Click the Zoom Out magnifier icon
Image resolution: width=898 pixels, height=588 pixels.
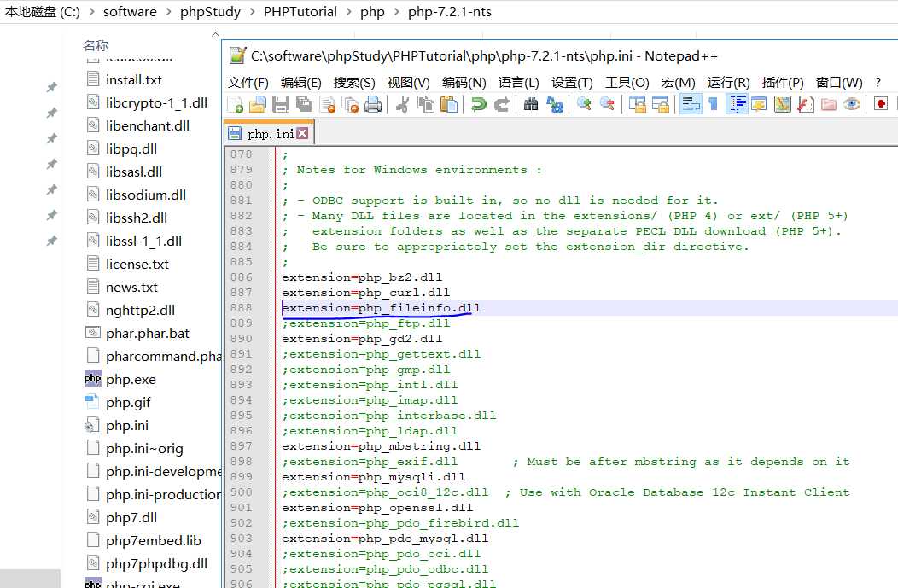(x=607, y=104)
